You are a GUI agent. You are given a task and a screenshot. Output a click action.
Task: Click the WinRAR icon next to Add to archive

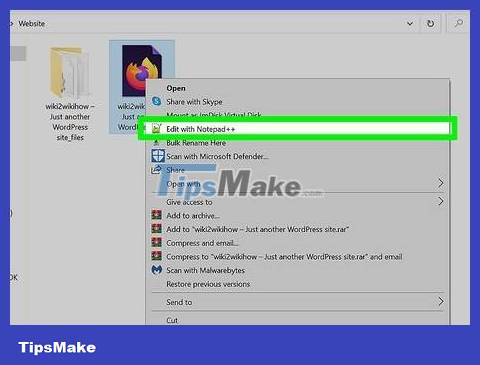157,215
